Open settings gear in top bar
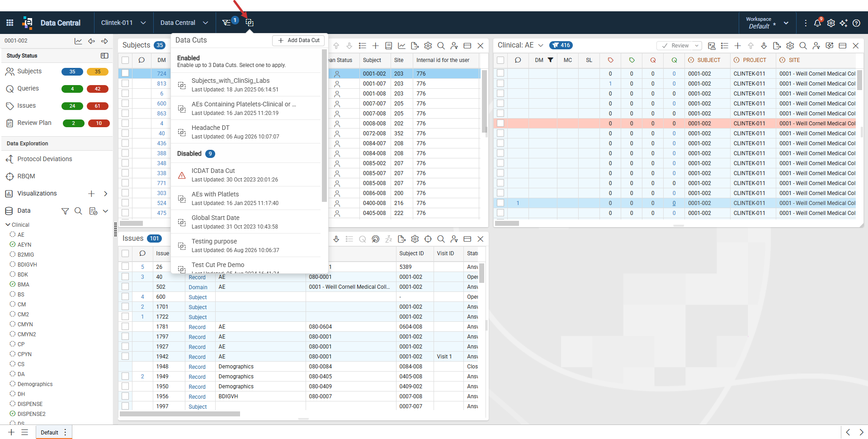The height and width of the screenshot is (439, 868). [831, 23]
